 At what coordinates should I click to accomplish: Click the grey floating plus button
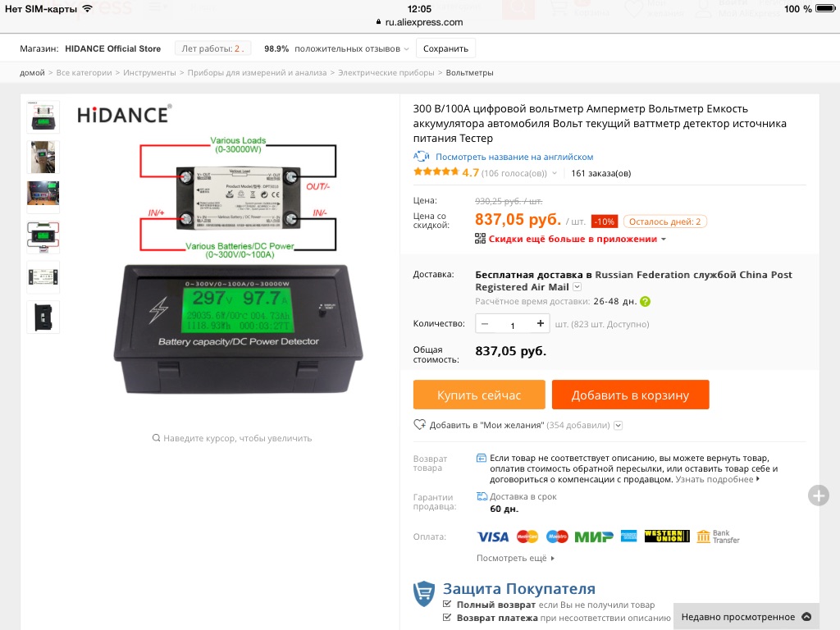819,495
